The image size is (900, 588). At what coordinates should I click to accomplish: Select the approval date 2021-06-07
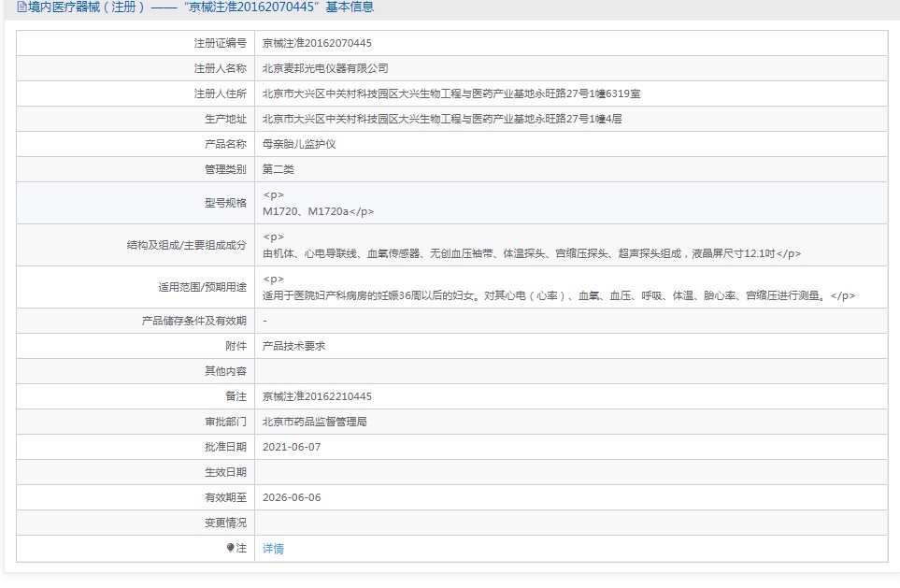coord(292,448)
